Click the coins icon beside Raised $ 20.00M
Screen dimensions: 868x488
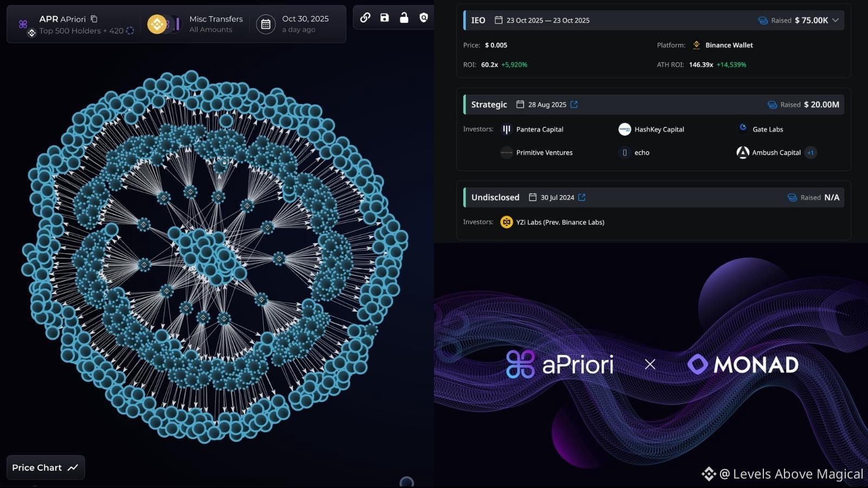(x=772, y=105)
